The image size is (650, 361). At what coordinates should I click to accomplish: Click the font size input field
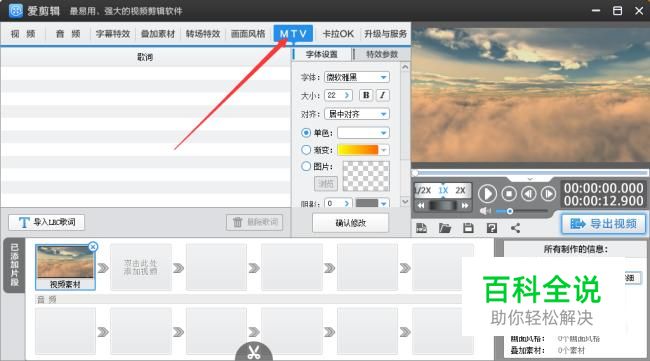[334, 95]
